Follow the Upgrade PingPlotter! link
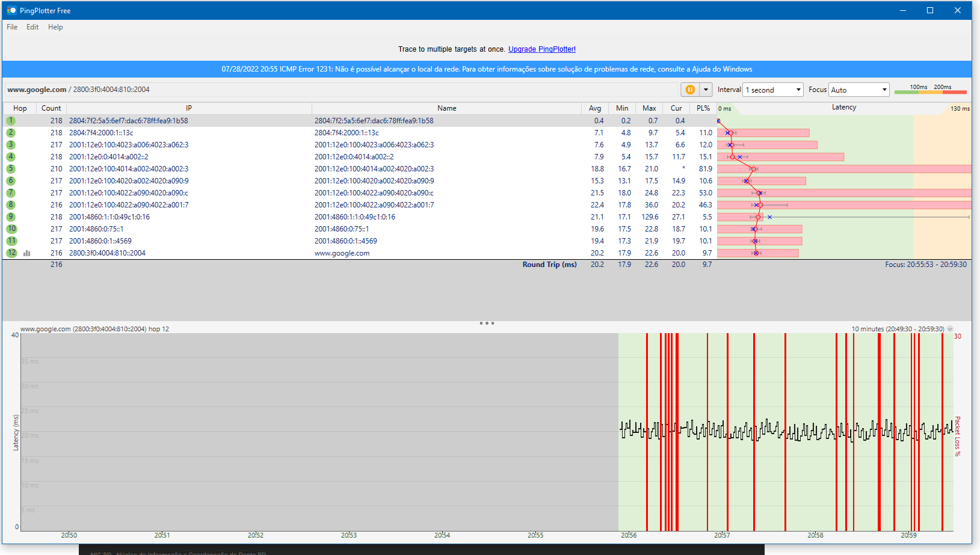 (542, 49)
